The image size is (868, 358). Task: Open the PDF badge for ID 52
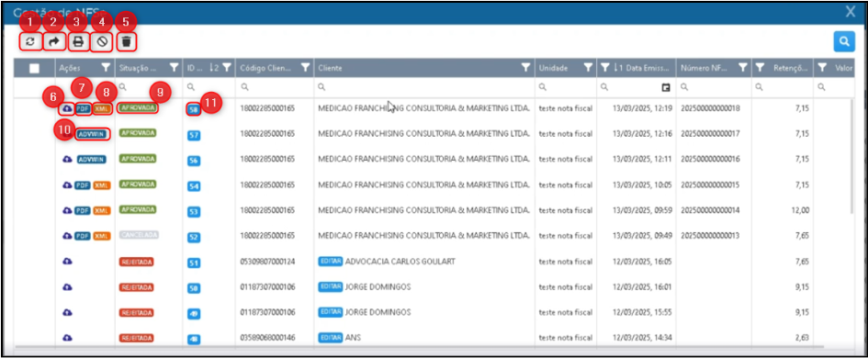83,236
